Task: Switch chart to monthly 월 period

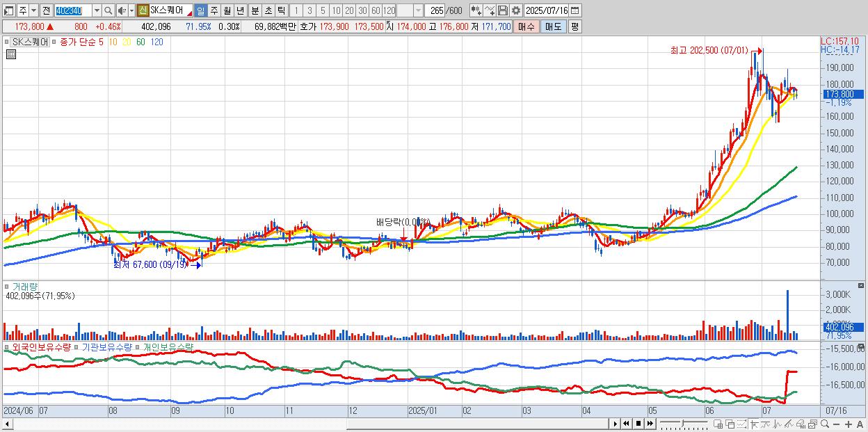Action: pyautogui.click(x=227, y=10)
